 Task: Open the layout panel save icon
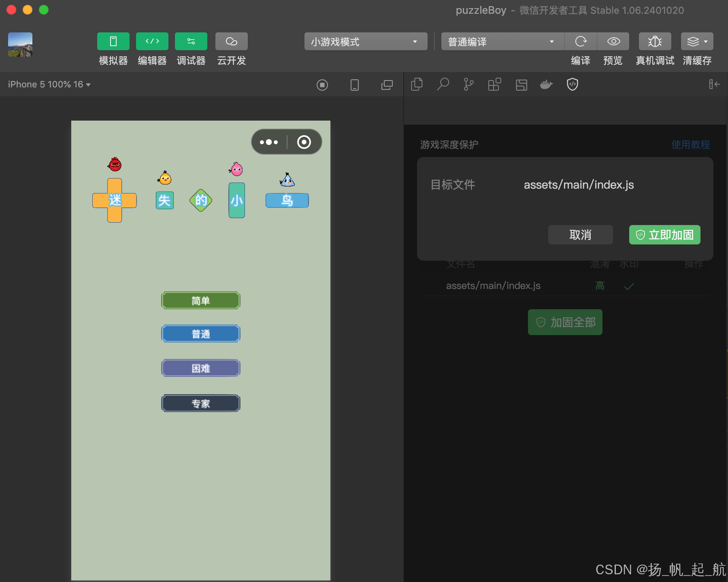pyautogui.click(x=522, y=85)
